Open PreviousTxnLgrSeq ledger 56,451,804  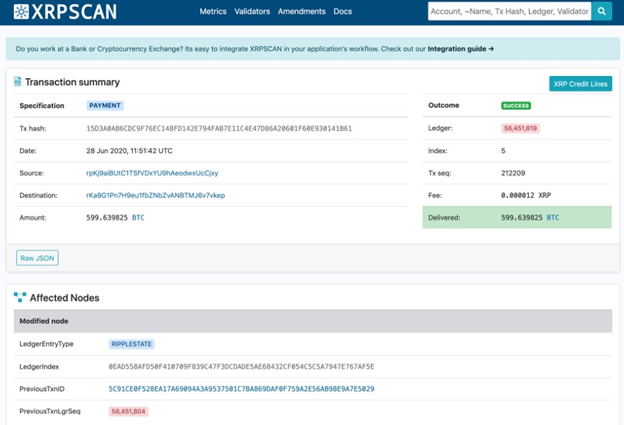pos(129,410)
